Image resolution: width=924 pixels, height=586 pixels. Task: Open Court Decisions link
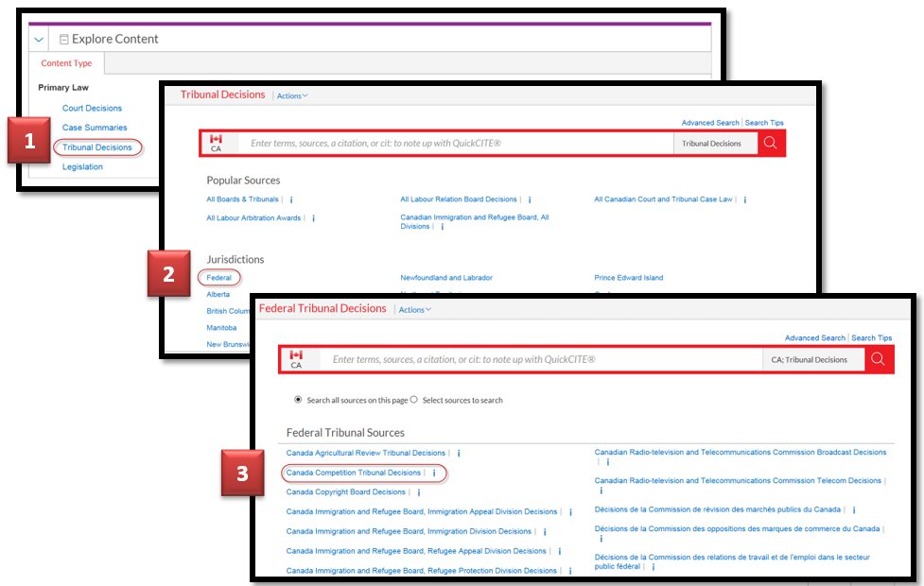point(92,109)
